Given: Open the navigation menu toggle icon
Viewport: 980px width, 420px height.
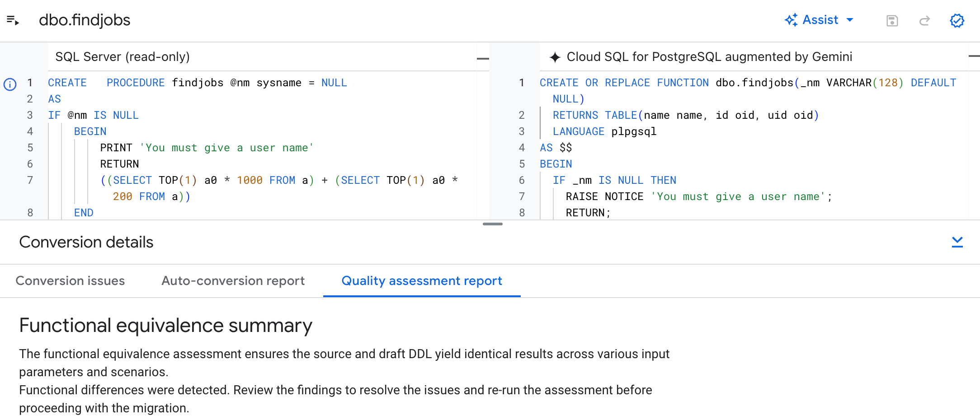Looking at the screenshot, I should click(x=13, y=20).
